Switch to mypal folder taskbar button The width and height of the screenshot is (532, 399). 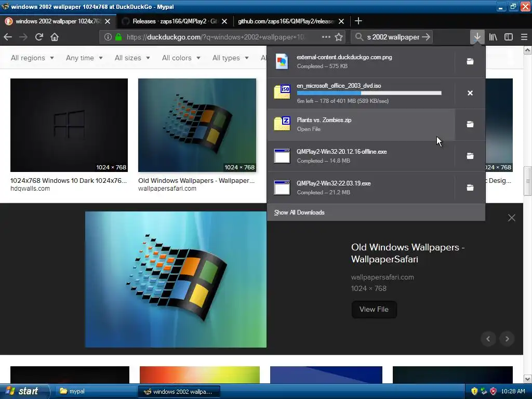click(x=95, y=391)
